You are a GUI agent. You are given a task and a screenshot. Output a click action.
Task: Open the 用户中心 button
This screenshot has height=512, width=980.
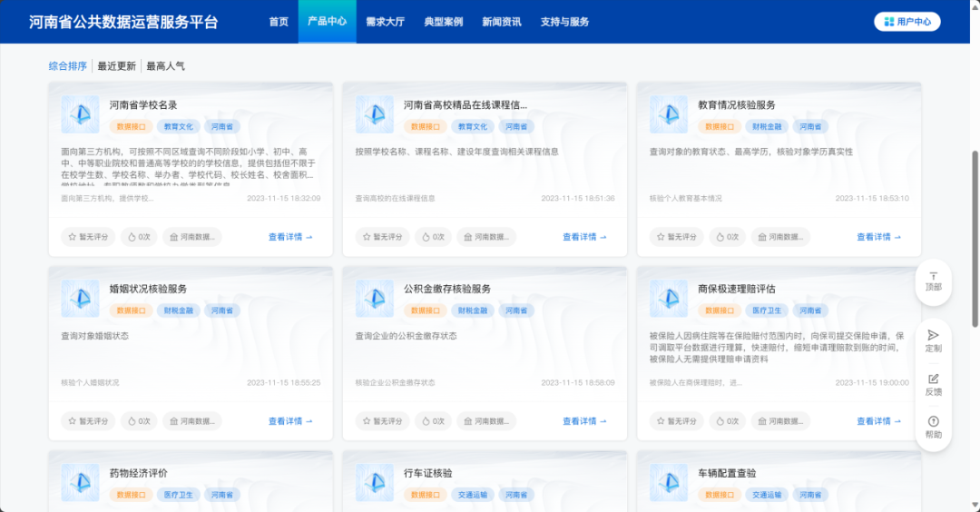point(906,22)
